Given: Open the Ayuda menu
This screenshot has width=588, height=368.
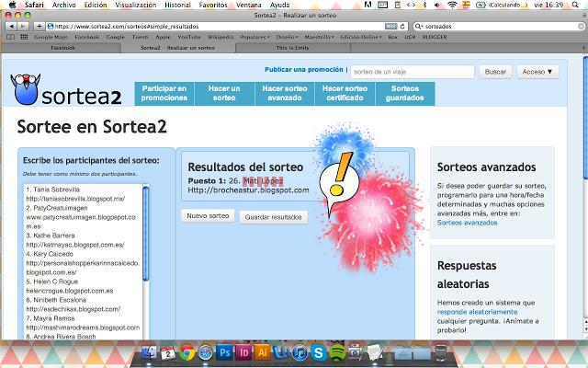Looking at the screenshot, I should coord(279,5).
